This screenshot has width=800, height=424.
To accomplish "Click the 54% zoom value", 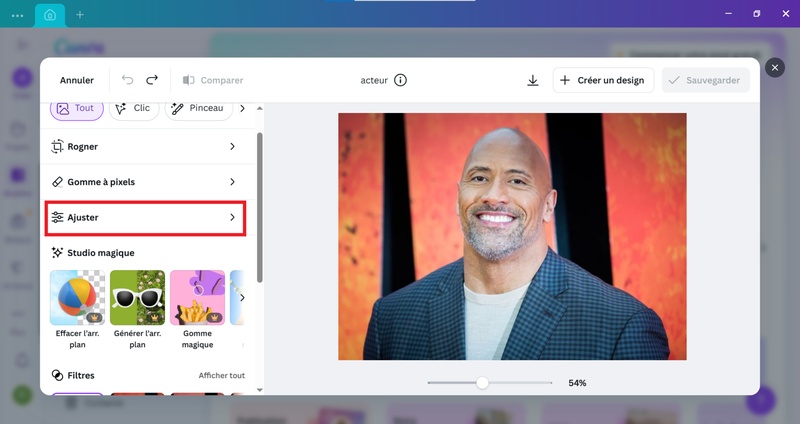I will tap(577, 383).
